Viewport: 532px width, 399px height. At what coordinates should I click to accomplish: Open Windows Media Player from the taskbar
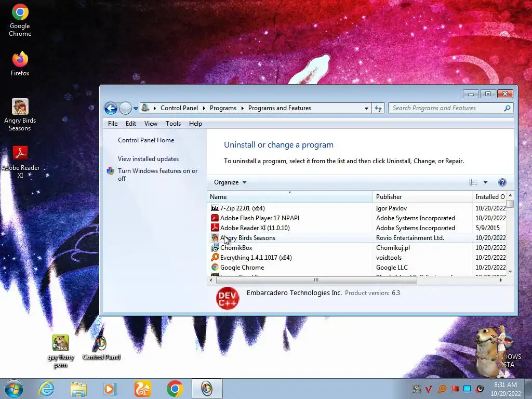(110, 389)
